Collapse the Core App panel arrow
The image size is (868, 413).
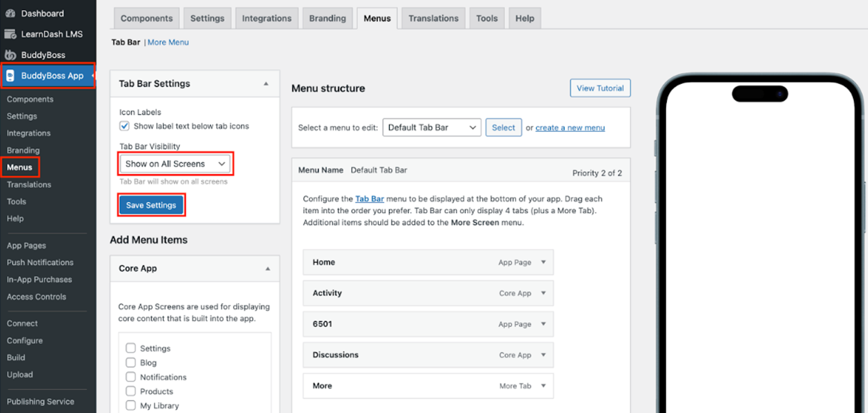tap(268, 268)
